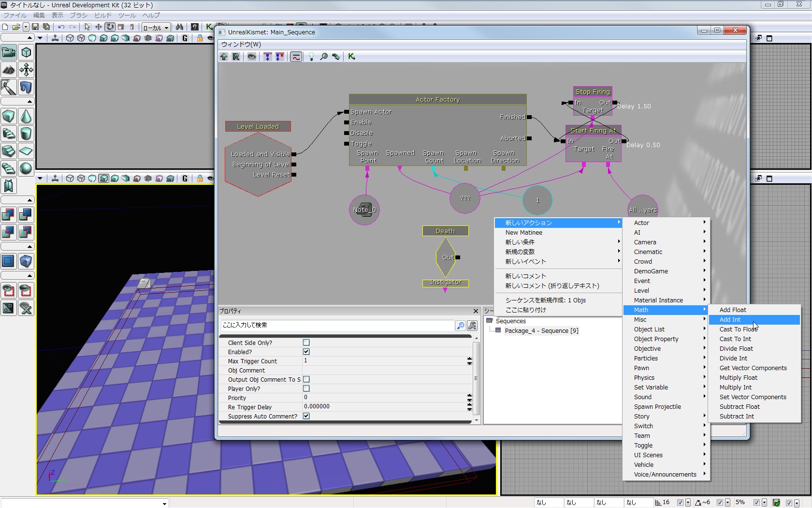Image resolution: width=812 pixels, height=508 pixels.
Task: Choose Add Int from Math submenu
Action: [x=730, y=319]
